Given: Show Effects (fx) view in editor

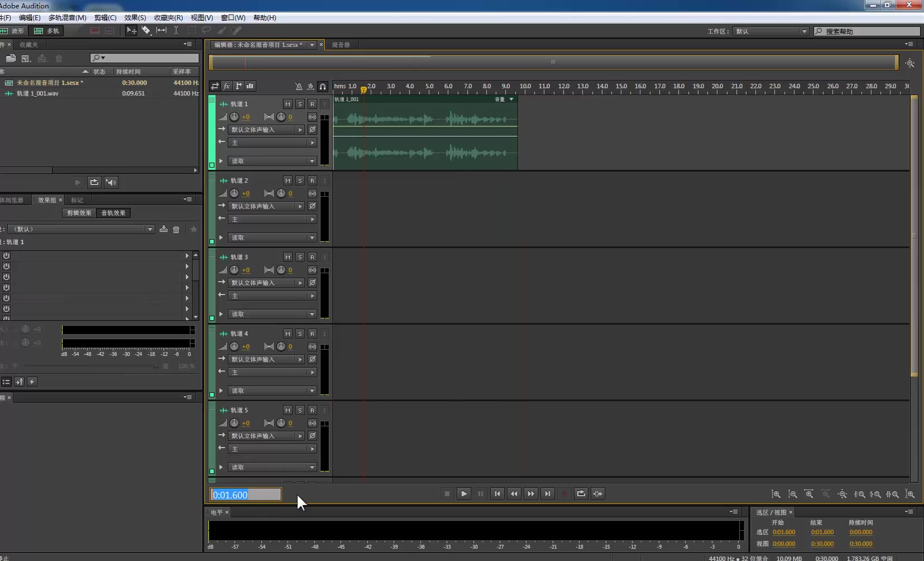Looking at the screenshot, I should pos(227,86).
